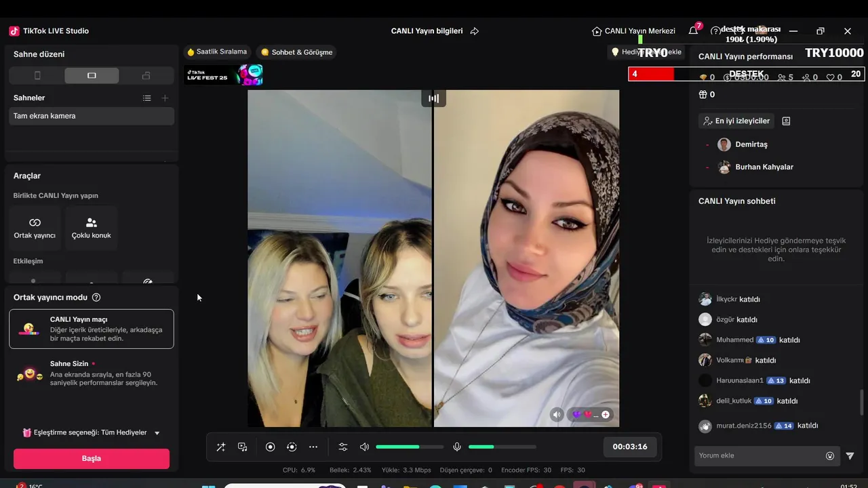Image resolution: width=868 pixels, height=488 pixels.
Task: Click the replay capture circular icon
Action: click(x=292, y=447)
